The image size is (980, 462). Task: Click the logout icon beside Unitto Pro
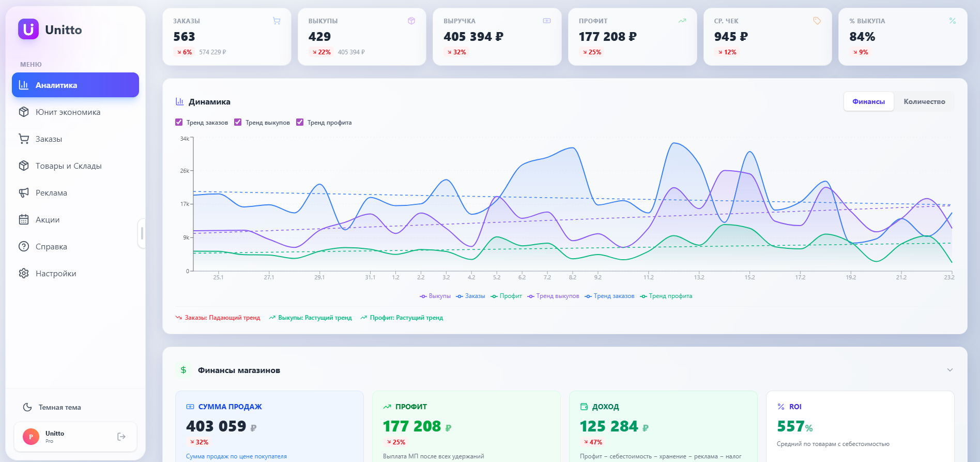(x=121, y=437)
